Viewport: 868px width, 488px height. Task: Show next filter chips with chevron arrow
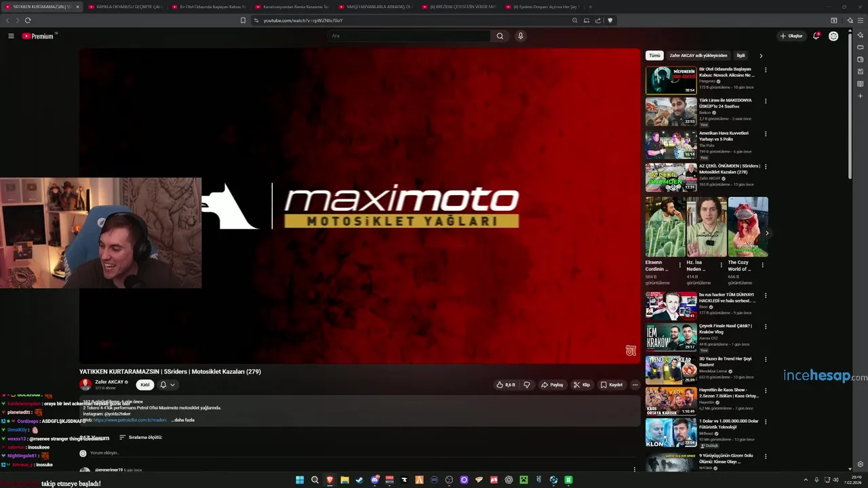[x=761, y=56]
